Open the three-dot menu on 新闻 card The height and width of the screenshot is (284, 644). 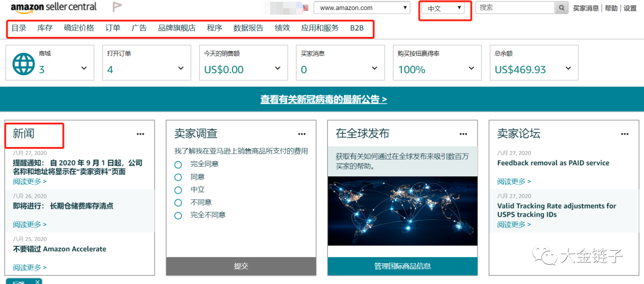141,133
